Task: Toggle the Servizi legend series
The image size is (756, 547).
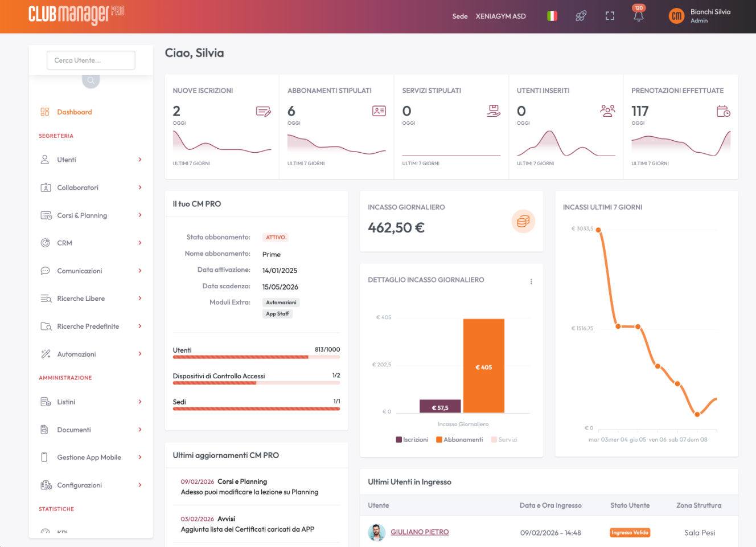Action: tap(504, 439)
